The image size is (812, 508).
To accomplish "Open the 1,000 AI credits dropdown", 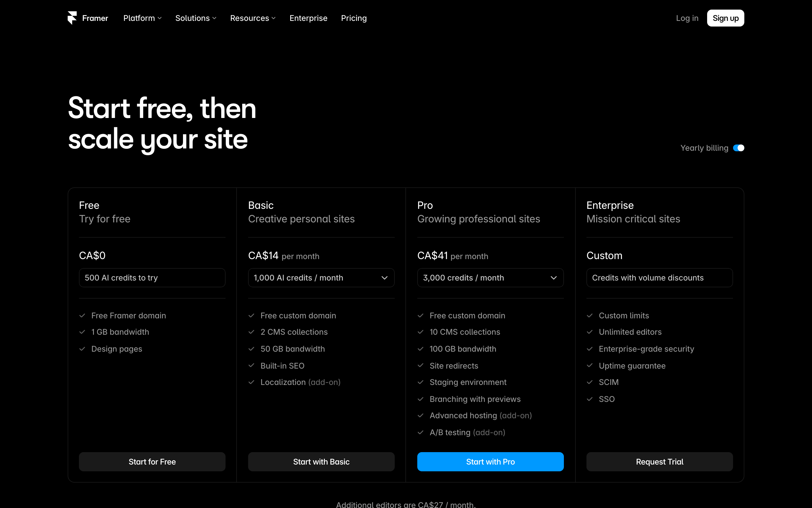I will point(321,277).
